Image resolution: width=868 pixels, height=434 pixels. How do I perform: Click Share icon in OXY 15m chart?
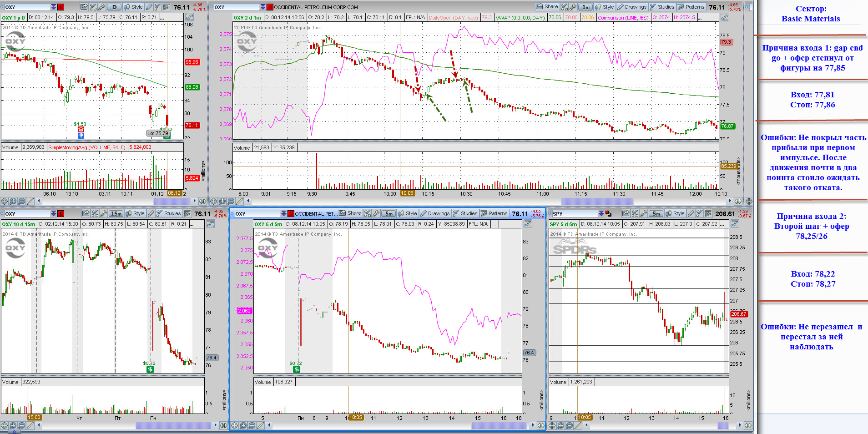coord(86,213)
